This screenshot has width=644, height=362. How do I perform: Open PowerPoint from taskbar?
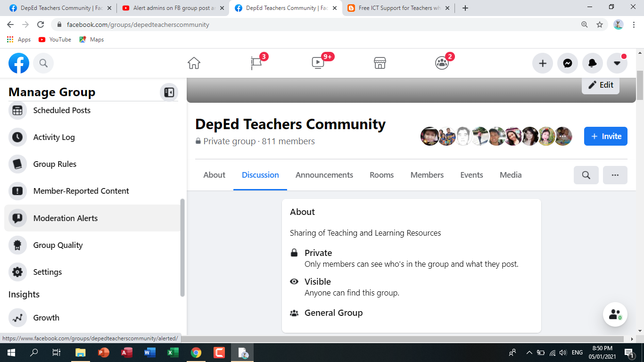104,353
